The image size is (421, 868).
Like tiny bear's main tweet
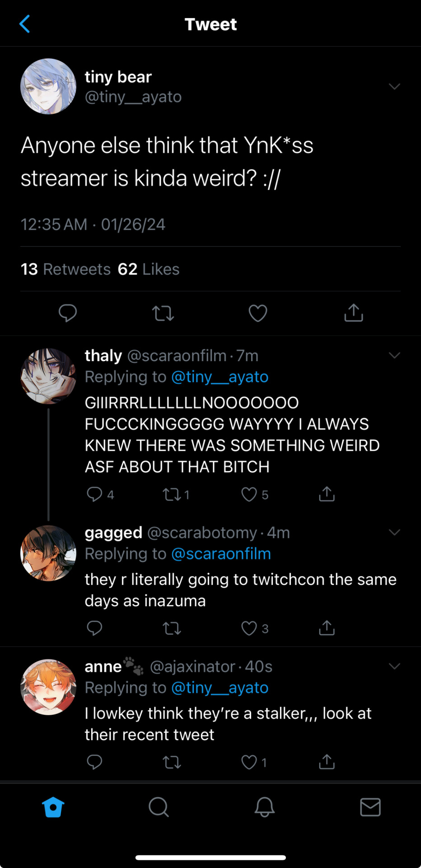coord(258,313)
